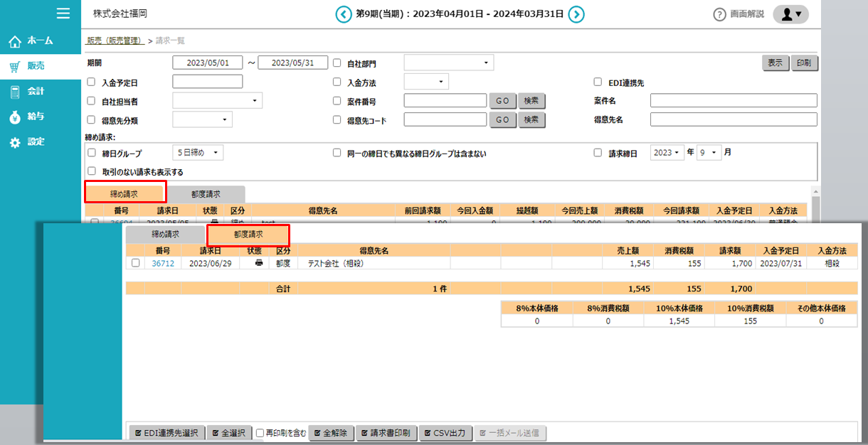Select the highlighted 都度請求 tab
The width and height of the screenshot is (868, 445).
point(248,234)
